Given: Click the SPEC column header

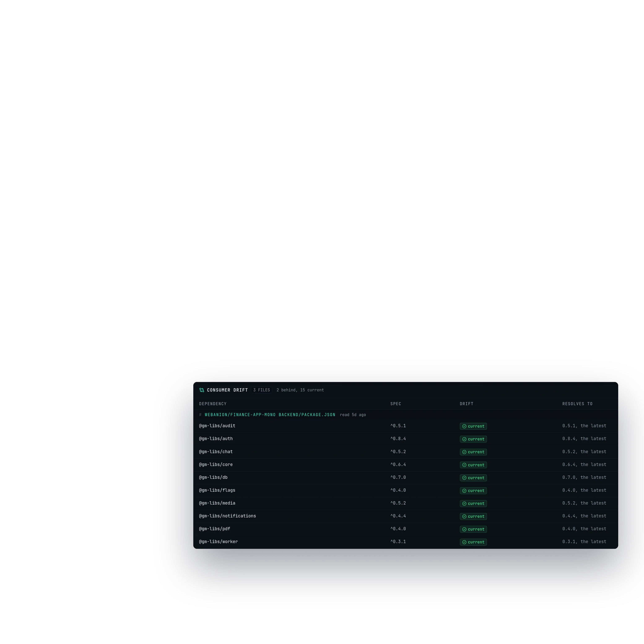Looking at the screenshot, I should (396, 404).
